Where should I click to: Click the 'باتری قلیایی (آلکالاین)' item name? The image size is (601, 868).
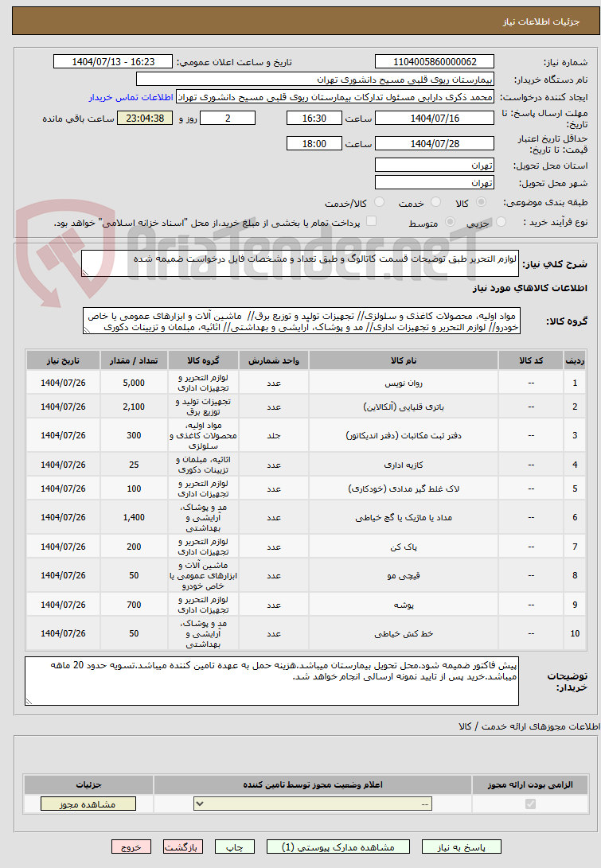point(404,407)
